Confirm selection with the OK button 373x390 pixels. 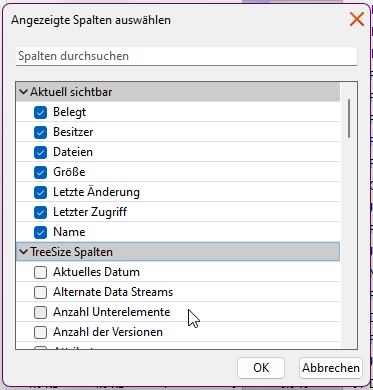pyautogui.click(x=261, y=368)
